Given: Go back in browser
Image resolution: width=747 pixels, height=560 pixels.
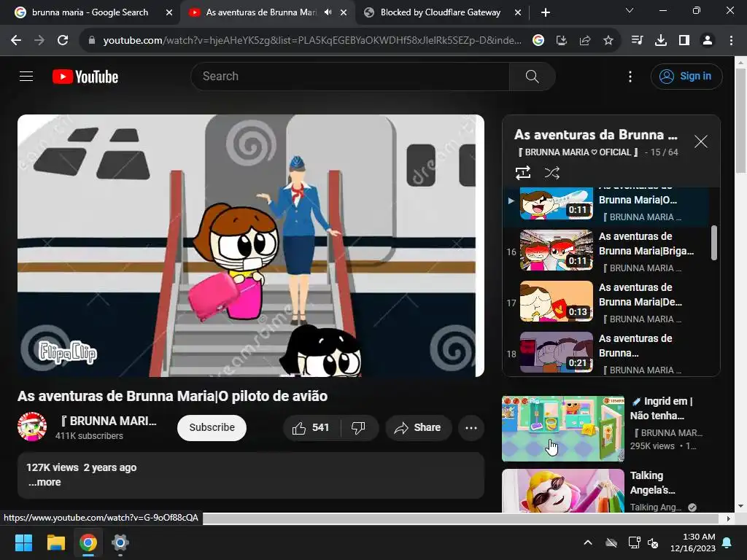Looking at the screenshot, I should click(x=16, y=41).
